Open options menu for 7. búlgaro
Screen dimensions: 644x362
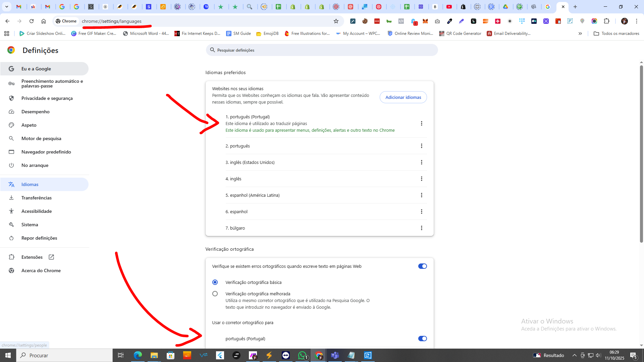click(422, 228)
